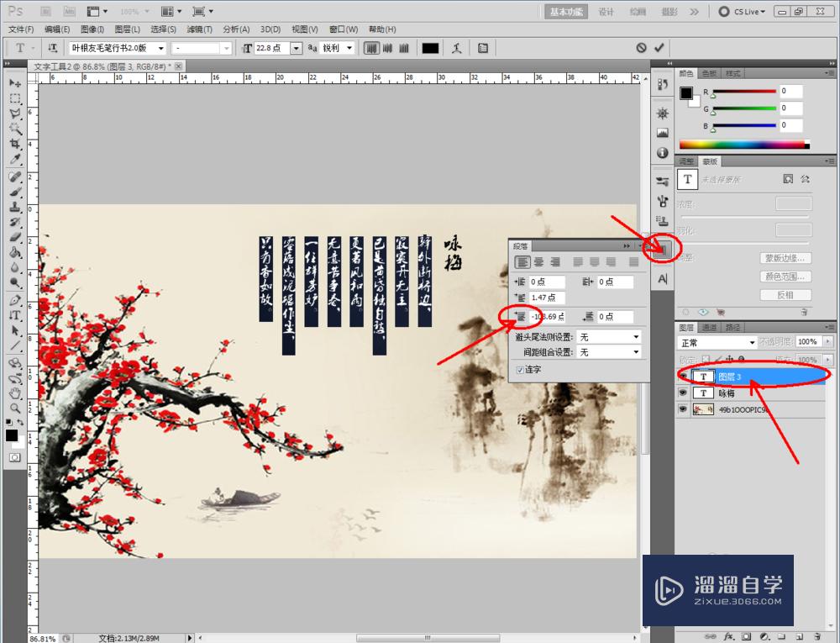
Task: Open the 文件(F) menu
Action: pyautogui.click(x=21, y=29)
